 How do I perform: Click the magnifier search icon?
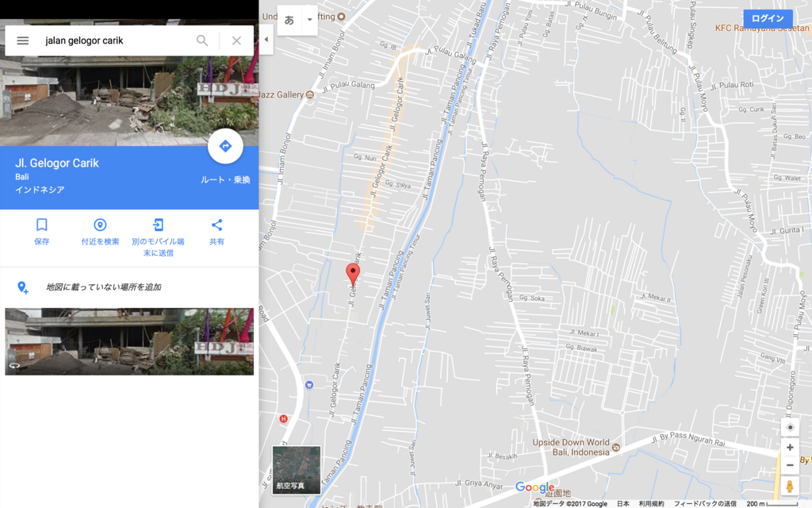pyautogui.click(x=202, y=40)
